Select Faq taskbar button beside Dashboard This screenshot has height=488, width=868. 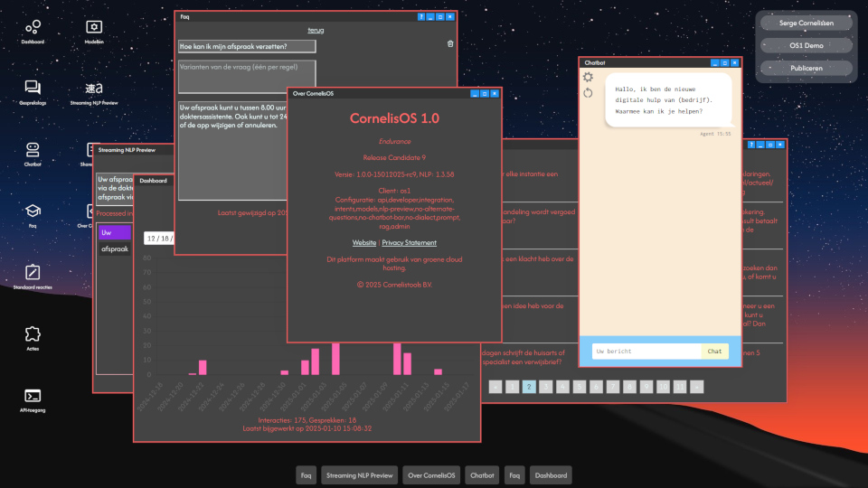(514, 475)
